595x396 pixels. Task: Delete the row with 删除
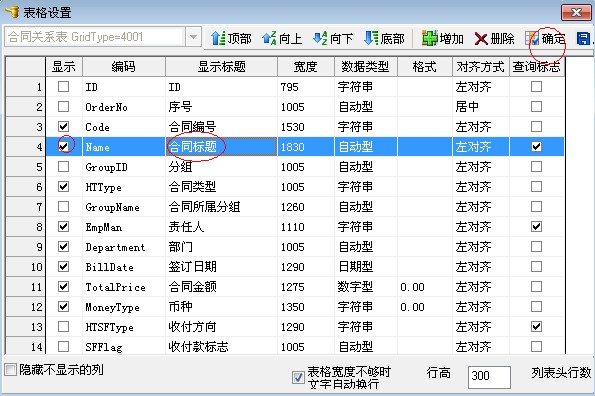pos(494,38)
